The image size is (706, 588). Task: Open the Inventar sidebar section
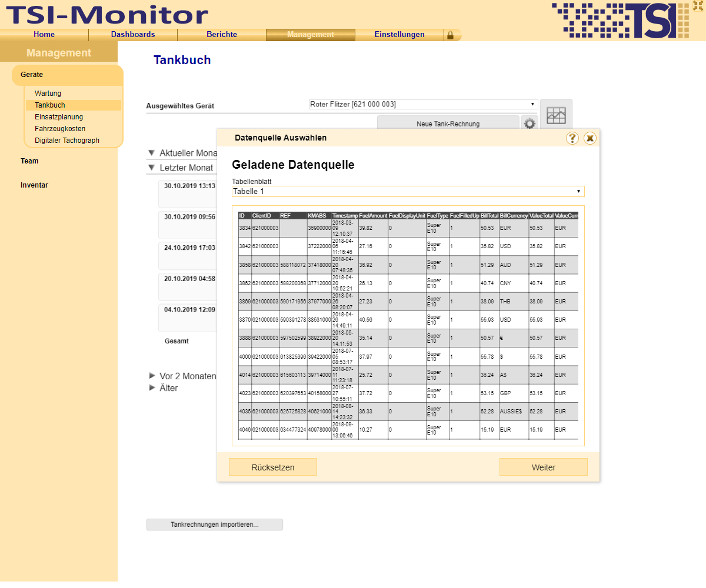click(34, 185)
